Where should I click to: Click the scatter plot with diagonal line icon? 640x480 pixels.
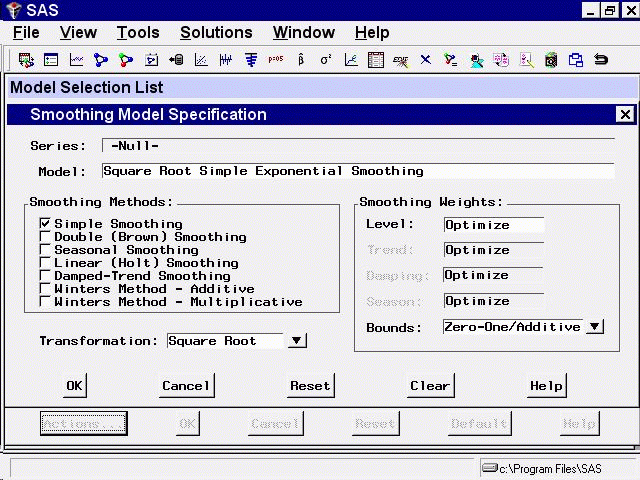201,60
